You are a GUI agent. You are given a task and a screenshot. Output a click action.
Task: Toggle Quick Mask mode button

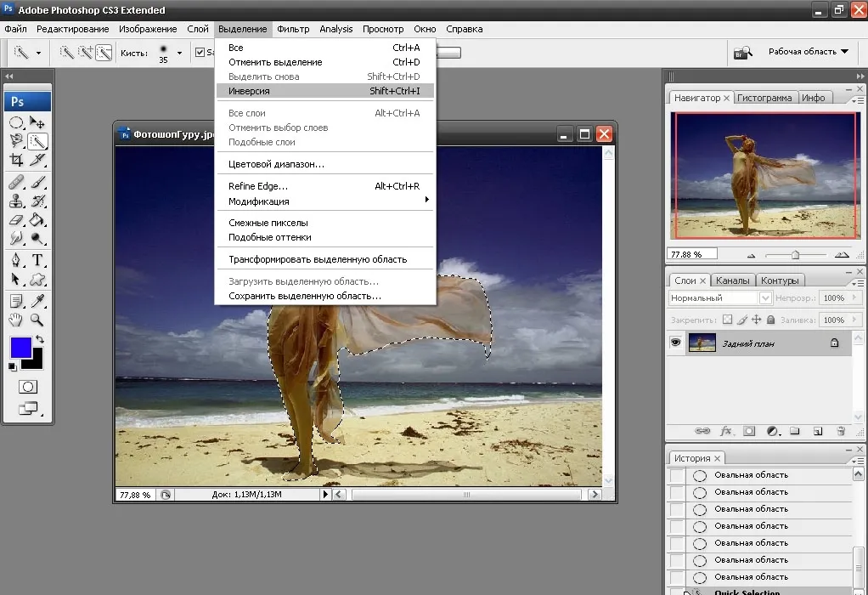coord(28,387)
